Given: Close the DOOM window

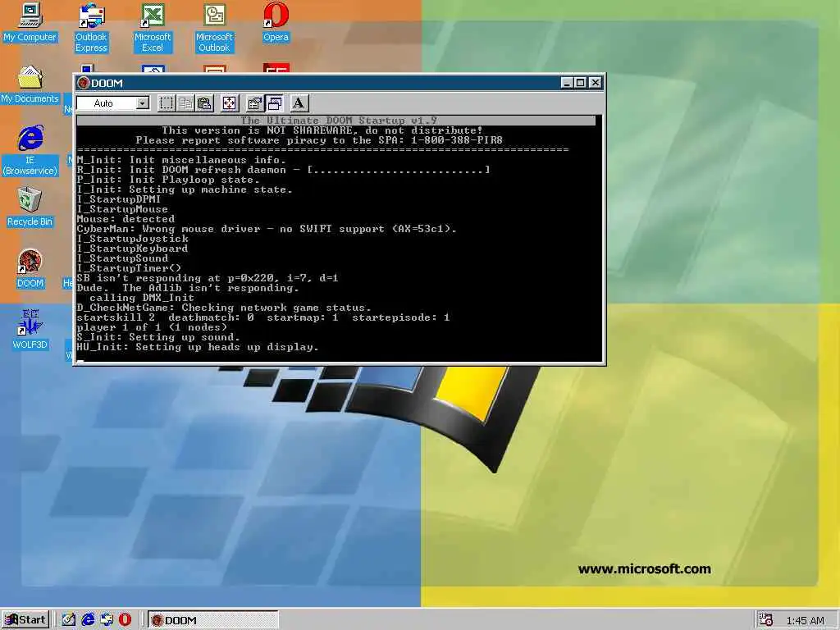Looking at the screenshot, I should 596,83.
